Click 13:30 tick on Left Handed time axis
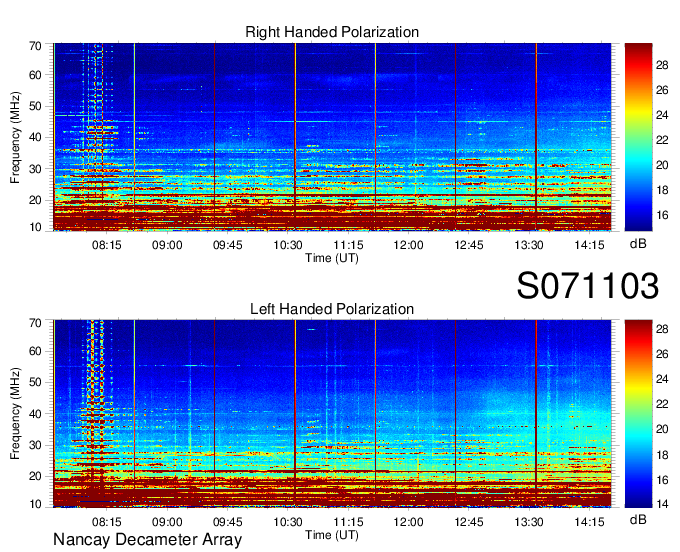The height and width of the screenshot is (552, 680). click(x=529, y=522)
